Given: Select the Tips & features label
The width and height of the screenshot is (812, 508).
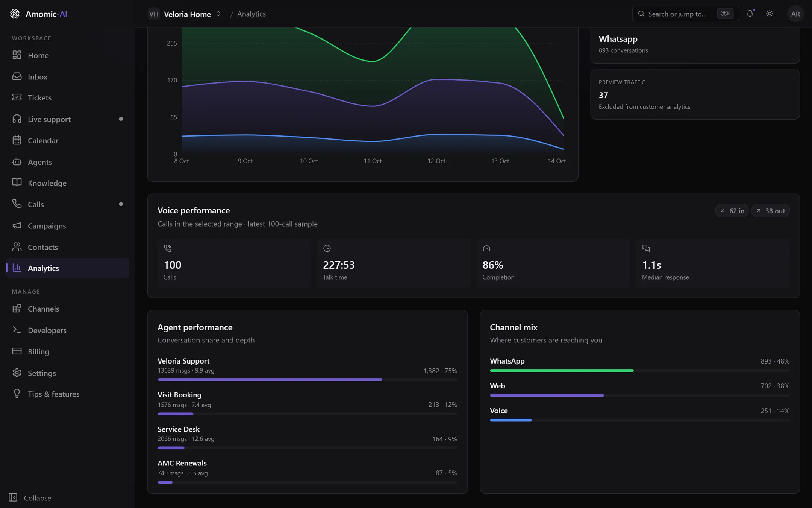Looking at the screenshot, I should pos(54,394).
